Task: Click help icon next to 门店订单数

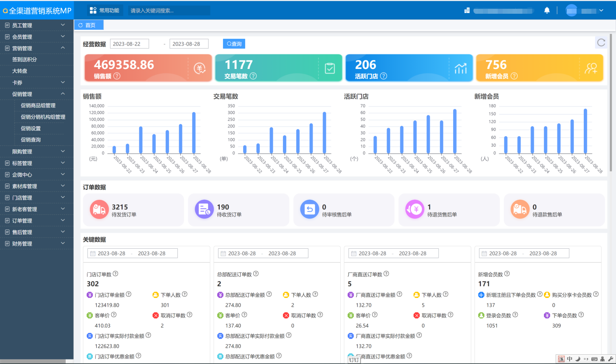Action: pyautogui.click(x=116, y=274)
